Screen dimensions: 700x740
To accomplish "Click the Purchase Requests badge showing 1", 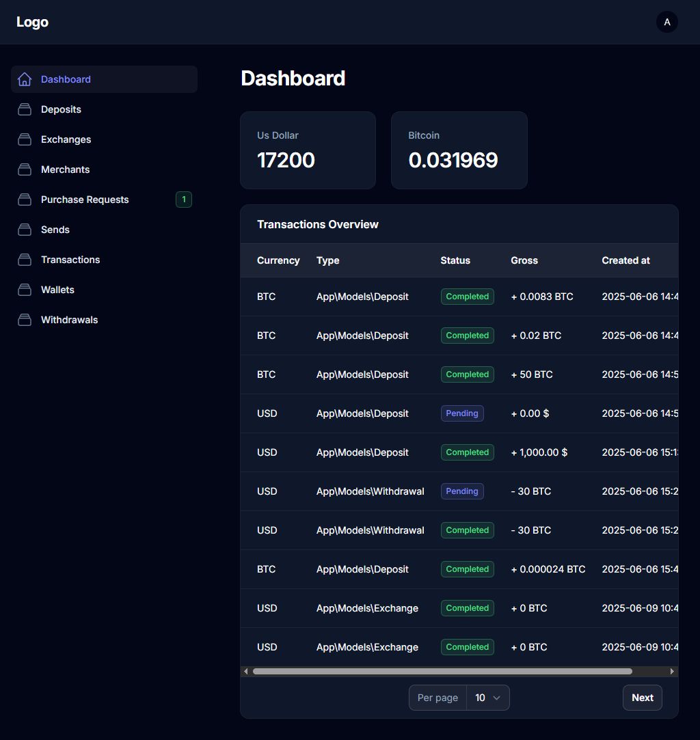I will click(x=183, y=200).
